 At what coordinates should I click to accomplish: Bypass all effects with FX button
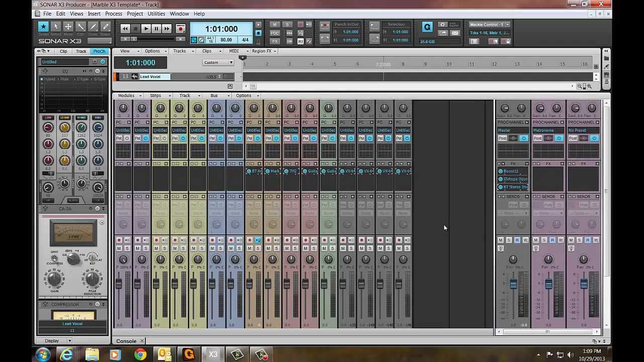(274, 42)
